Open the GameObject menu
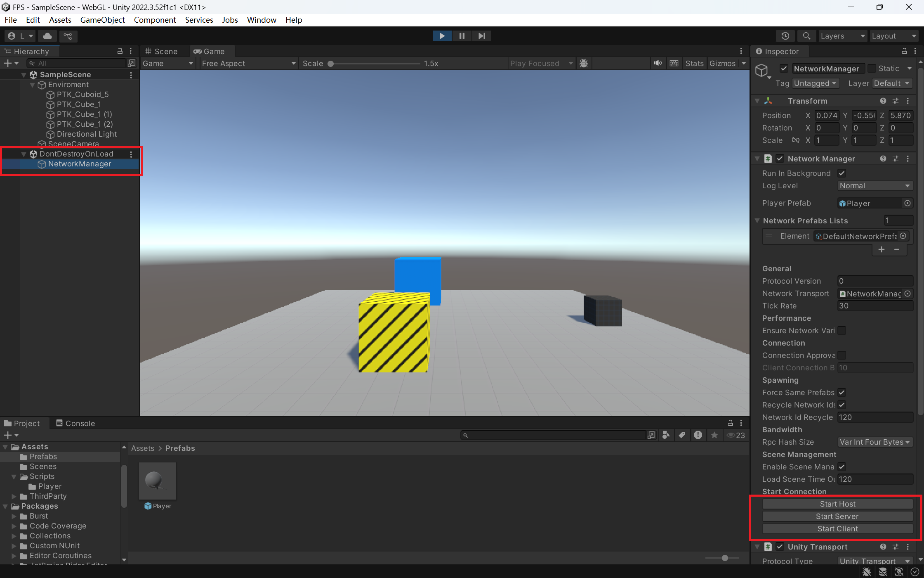 tap(102, 20)
